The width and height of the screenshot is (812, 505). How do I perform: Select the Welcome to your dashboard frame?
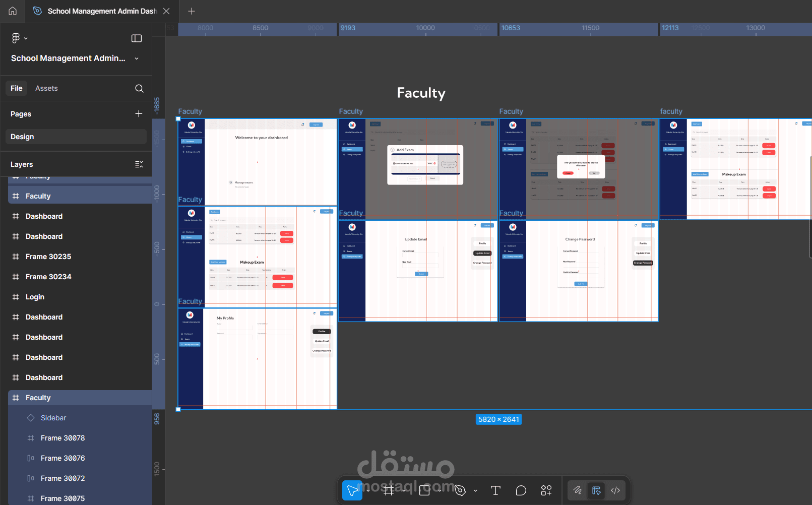258,162
